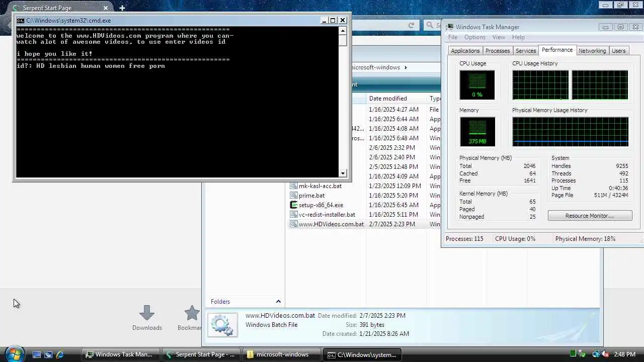
Task: Click date cell 1/23/2025 12:09 PM
Action: [x=395, y=186]
